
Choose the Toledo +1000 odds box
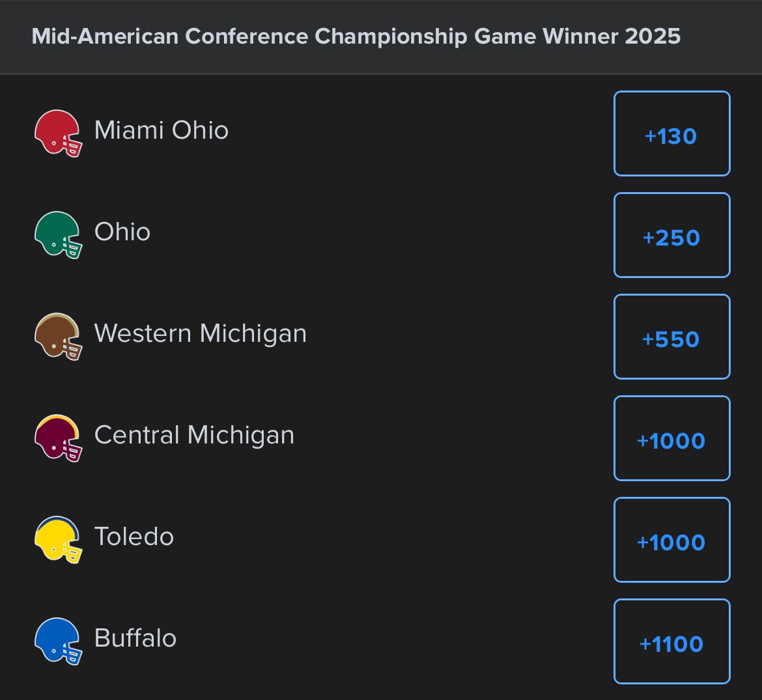(x=671, y=540)
